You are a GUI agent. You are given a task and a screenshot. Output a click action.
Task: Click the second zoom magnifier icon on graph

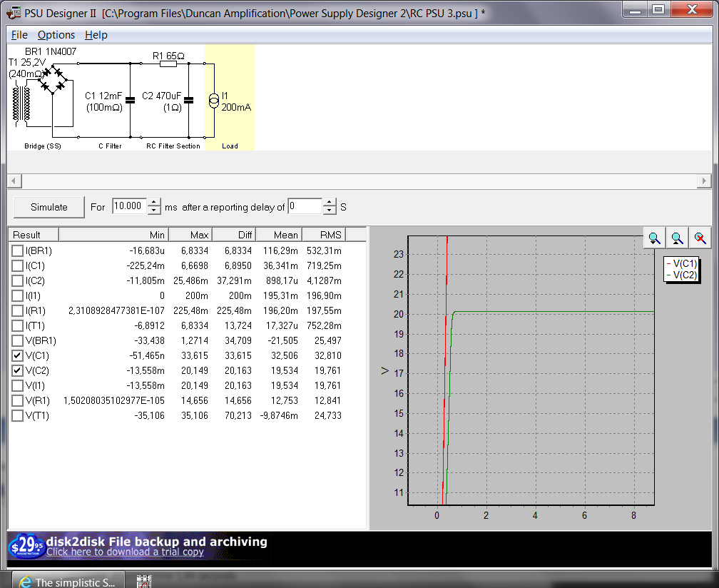point(677,238)
